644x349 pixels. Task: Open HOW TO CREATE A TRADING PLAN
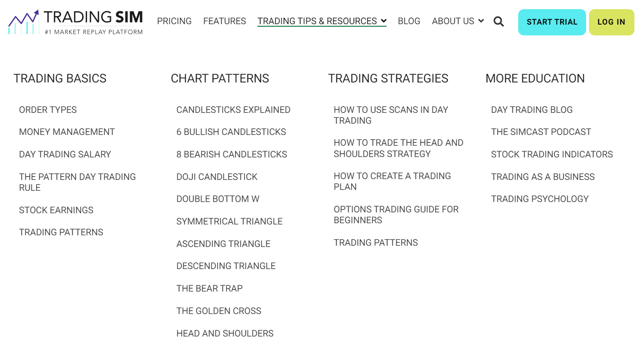[x=392, y=181]
